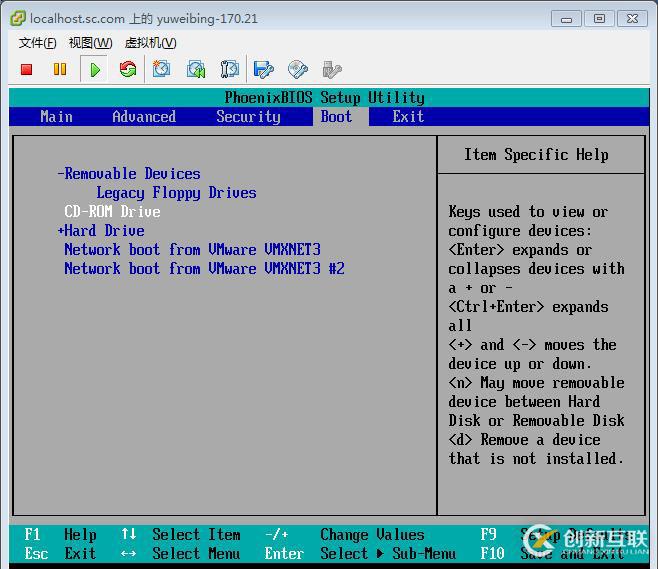658x569 pixels.
Task: Open the 视图(W) menu
Action: point(90,43)
